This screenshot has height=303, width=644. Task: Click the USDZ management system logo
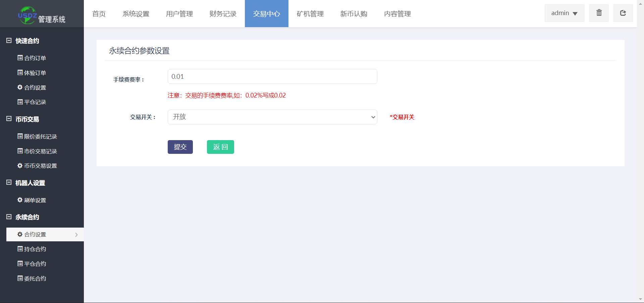point(42,15)
